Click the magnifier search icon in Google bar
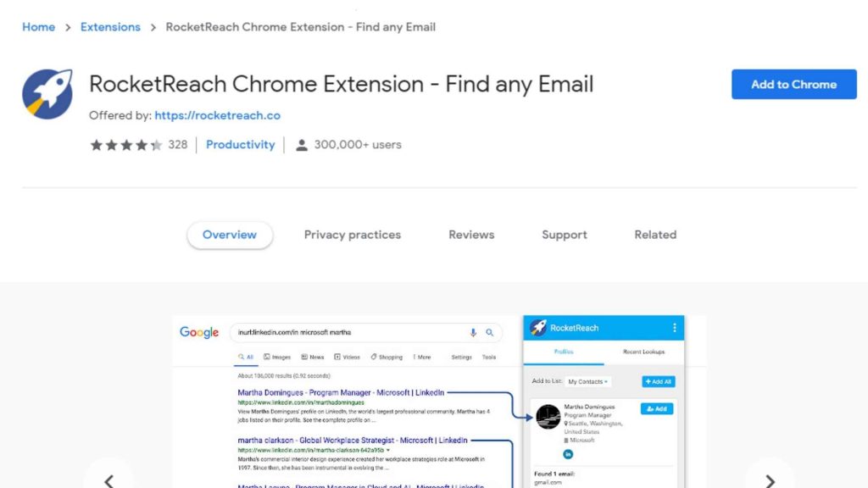868x488 pixels. click(490, 333)
